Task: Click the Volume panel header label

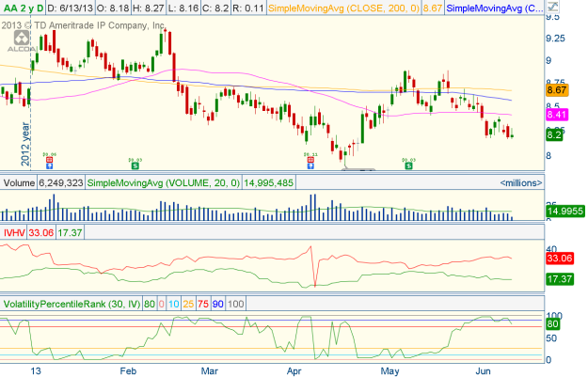Action: point(19,181)
